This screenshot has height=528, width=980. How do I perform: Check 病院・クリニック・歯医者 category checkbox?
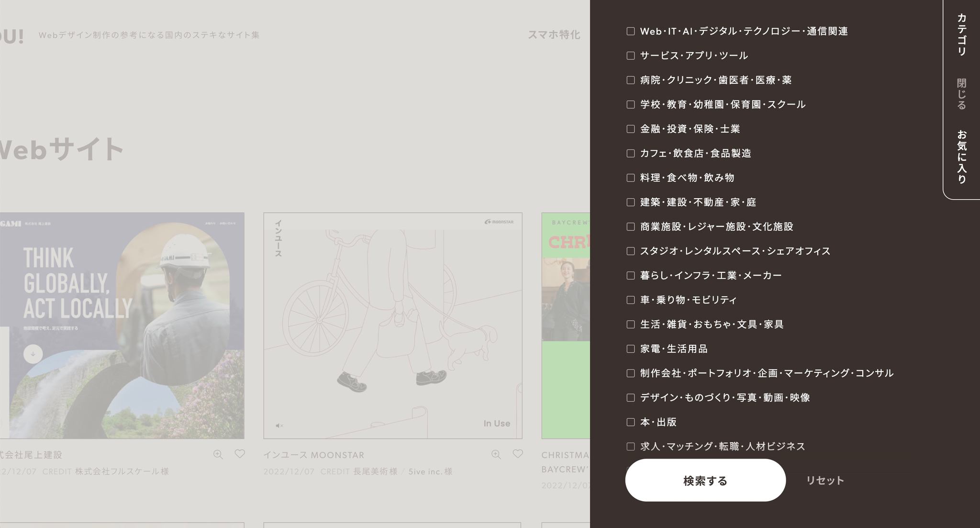(x=631, y=80)
